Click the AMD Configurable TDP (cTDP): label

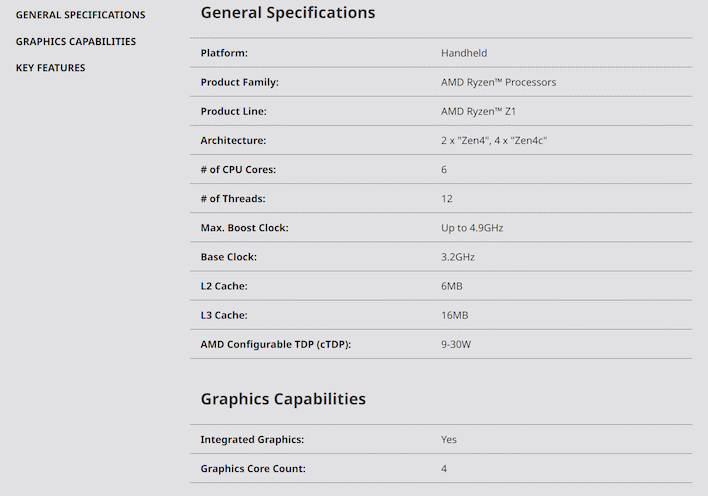(x=275, y=344)
